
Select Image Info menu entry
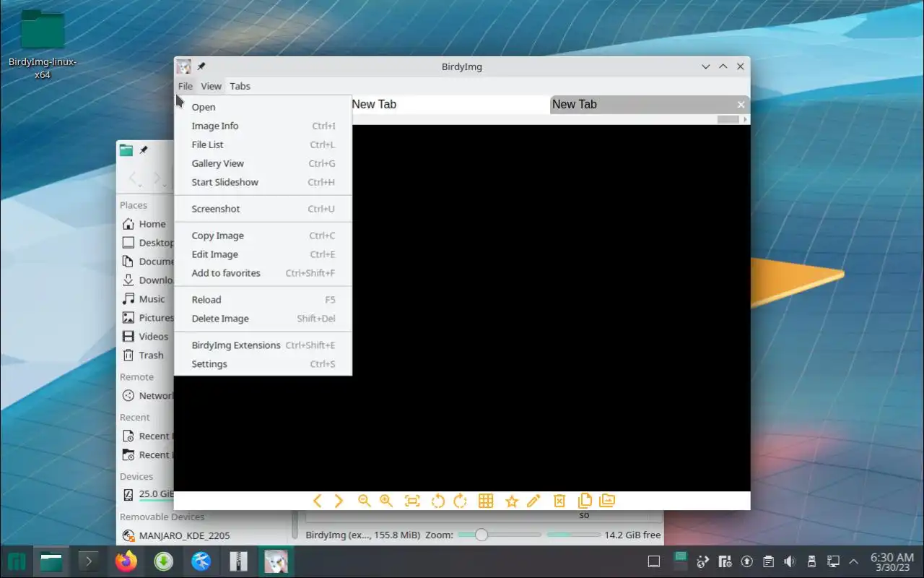click(263, 126)
